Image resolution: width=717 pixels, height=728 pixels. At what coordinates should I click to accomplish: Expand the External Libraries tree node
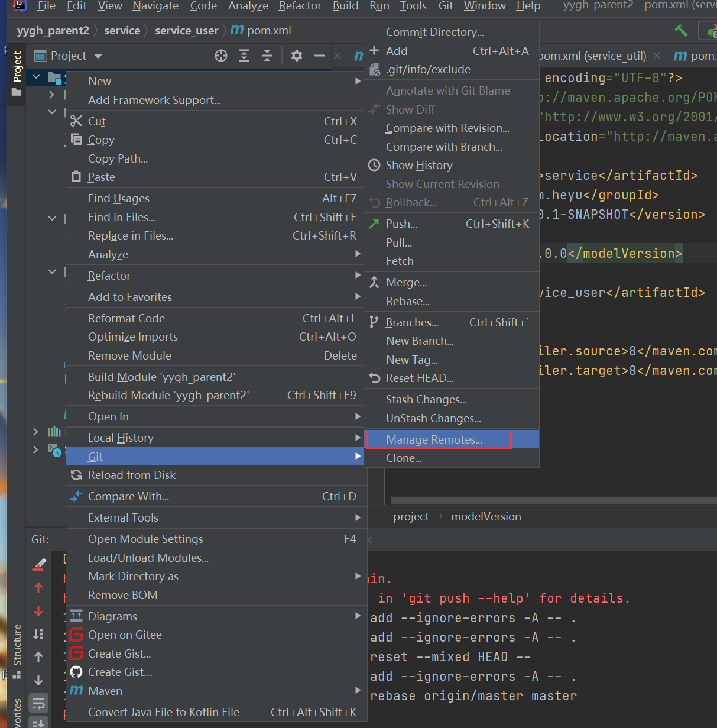pos(35,432)
